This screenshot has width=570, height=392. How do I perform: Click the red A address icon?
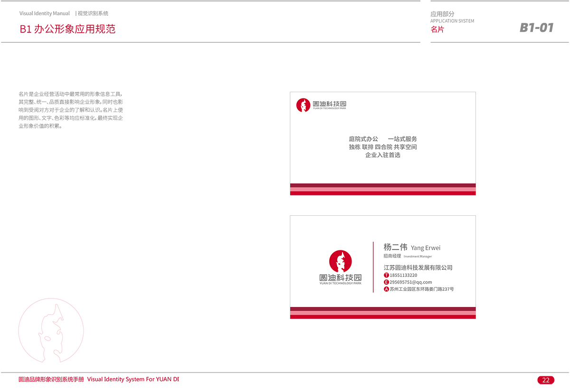(x=386, y=289)
